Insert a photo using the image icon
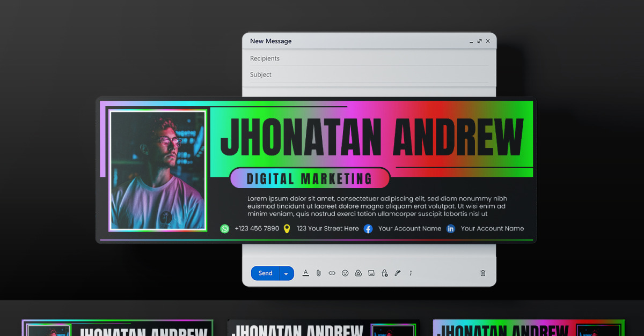The width and height of the screenshot is (644, 336). pyautogui.click(x=371, y=273)
